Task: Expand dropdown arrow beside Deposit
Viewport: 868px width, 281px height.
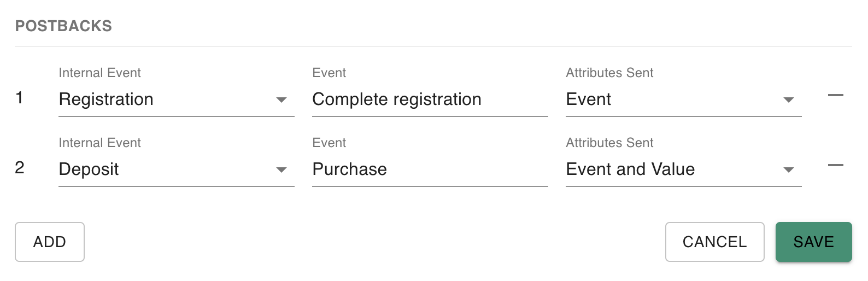Action: tap(281, 170)
